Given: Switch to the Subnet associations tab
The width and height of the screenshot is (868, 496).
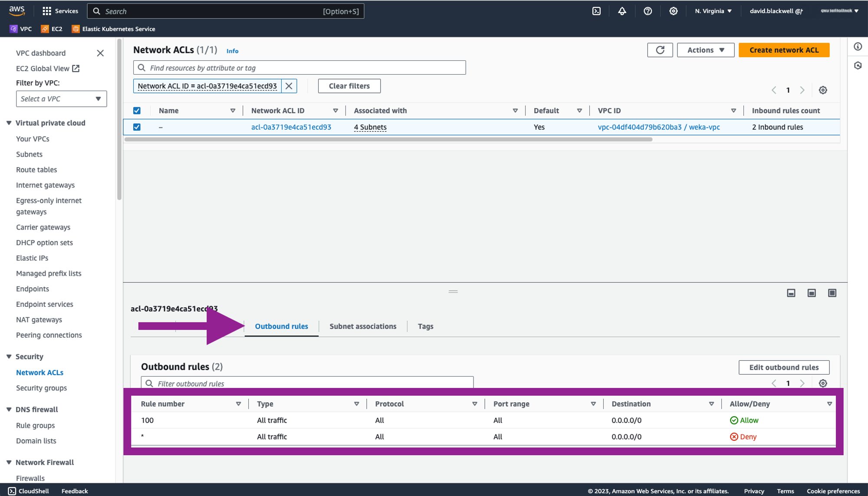Looking at the screenshot, I should coord(362,326).
